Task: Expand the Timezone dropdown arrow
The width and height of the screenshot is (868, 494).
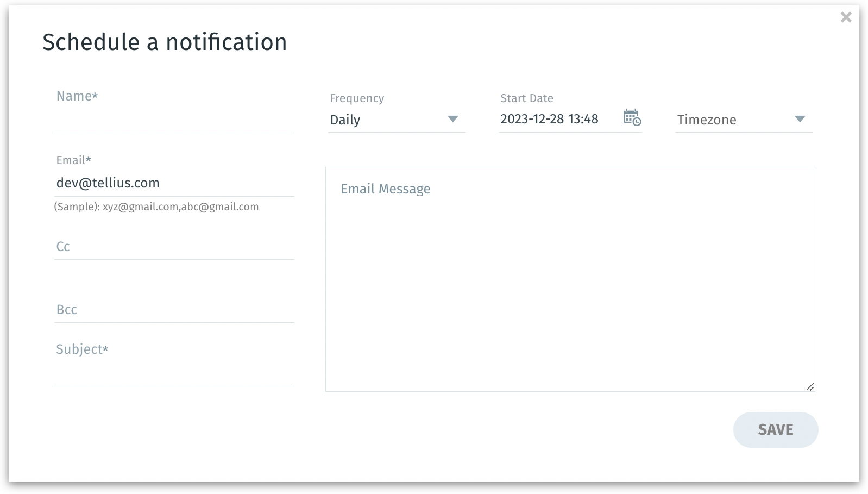Action: coord(799,119)
